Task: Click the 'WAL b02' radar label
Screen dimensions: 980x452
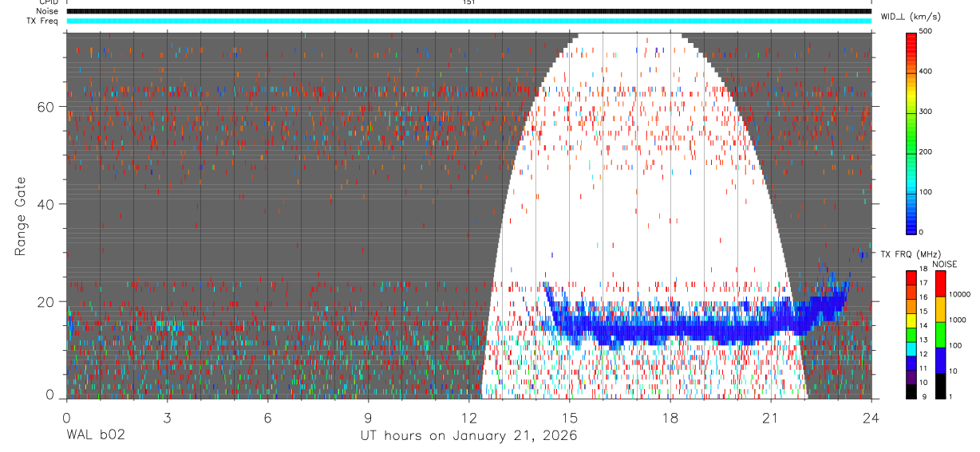Action: point(95,436)
